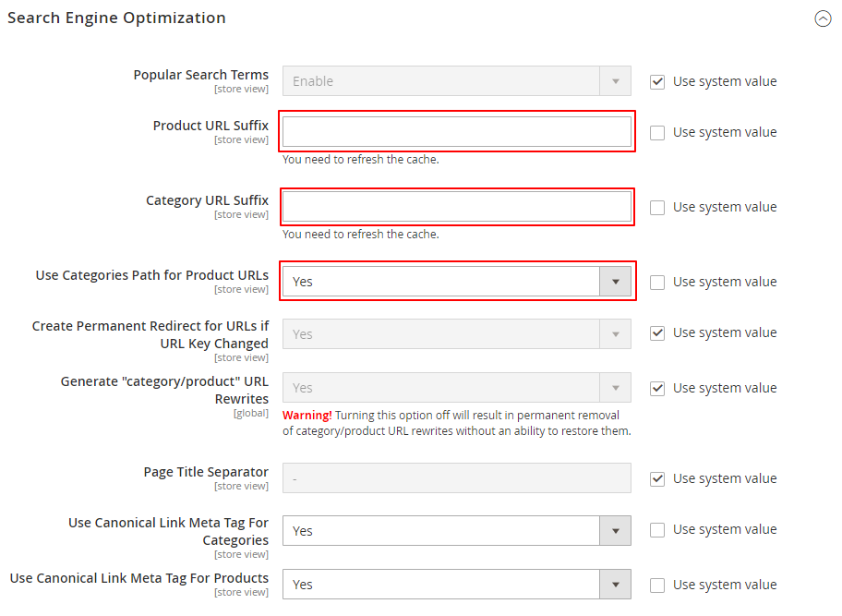Uncheck Use system value for Generate category/product URL Rewrites
This screenshot has width=842, height=616.
click(656, 388)
